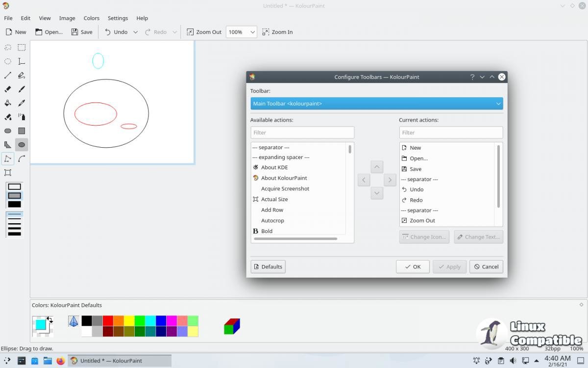The width and height of the screenshot is (588, 368).
Task: Click the down arrow to move action down
Action: coord(376,193)
